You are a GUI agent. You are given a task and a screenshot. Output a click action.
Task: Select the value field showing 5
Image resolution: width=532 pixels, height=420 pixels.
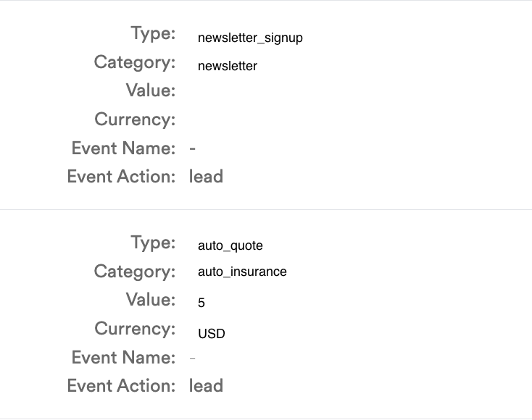pyautogui.click(x=201, y=303)
